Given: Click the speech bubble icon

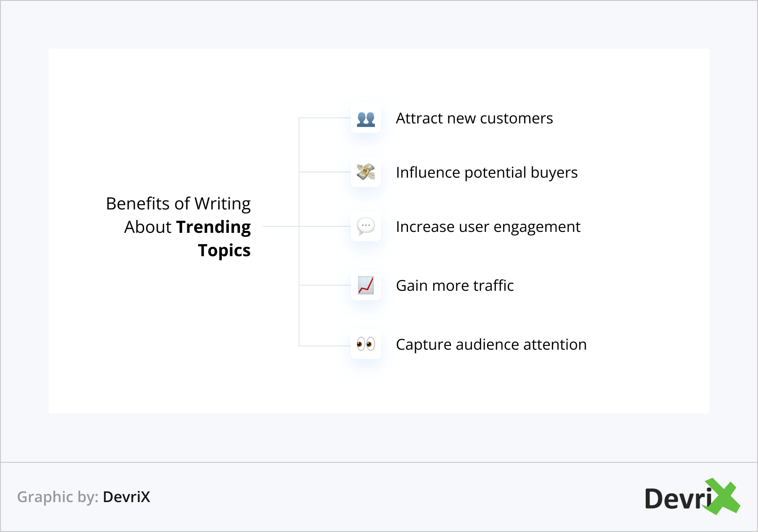Looking at the screenshot, I should pyautogui.click(x=366, y=226).
